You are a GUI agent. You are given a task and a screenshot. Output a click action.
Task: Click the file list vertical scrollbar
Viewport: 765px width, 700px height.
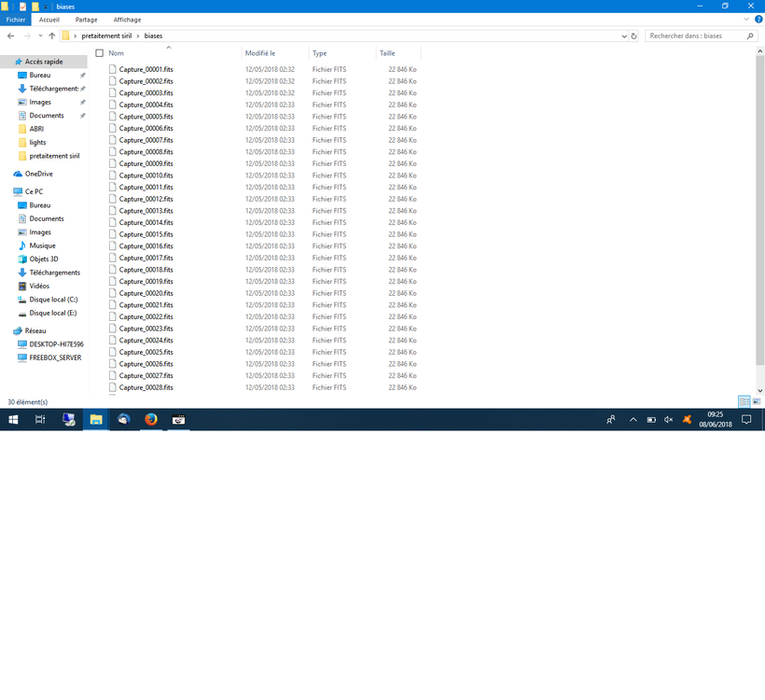click(x=760, y=210)
